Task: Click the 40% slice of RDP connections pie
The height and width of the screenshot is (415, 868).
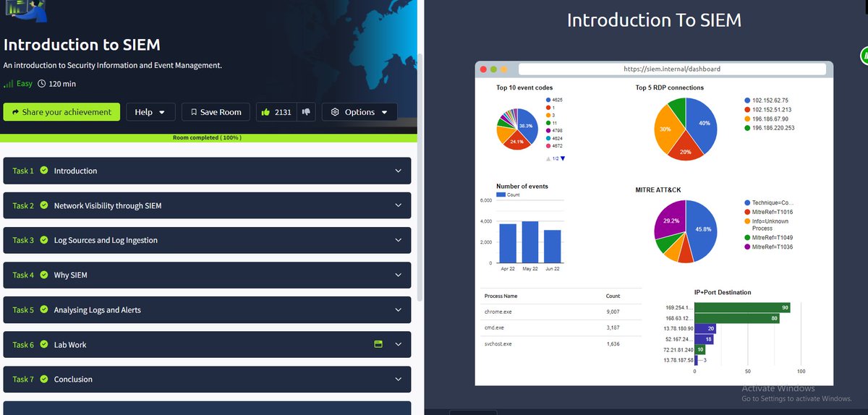Action: 702,123
